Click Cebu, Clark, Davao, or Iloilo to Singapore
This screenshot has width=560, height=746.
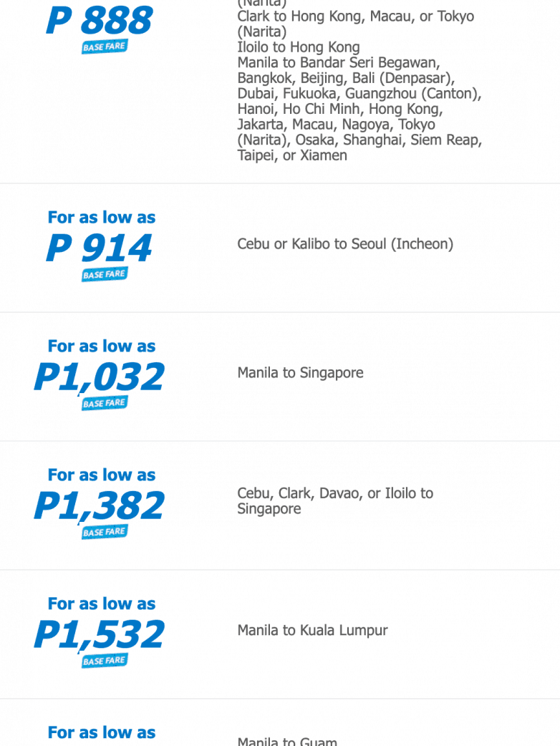pos(335,501)
